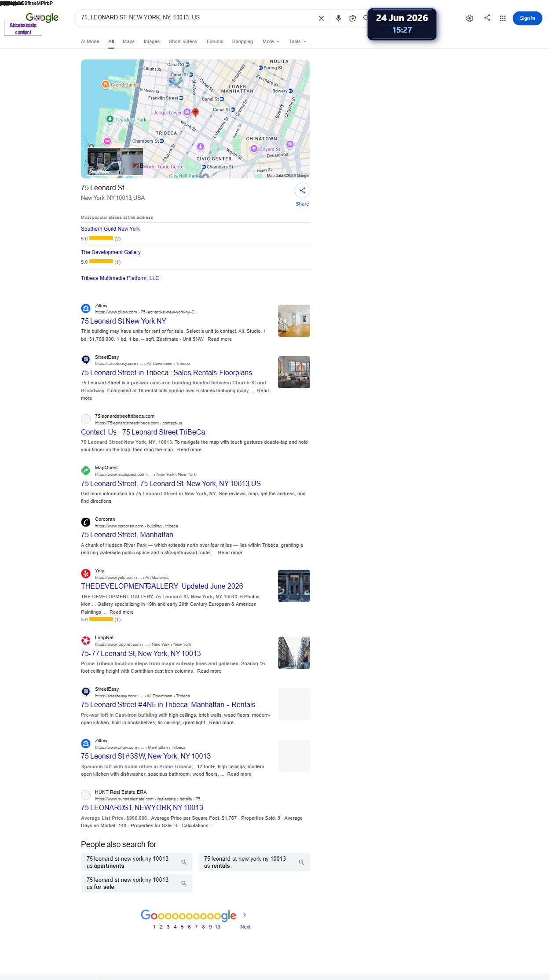The image size is (556, 980).
Task: Open Corcoran 75 Leonard Street, Manhattan result
Action: 127,535
